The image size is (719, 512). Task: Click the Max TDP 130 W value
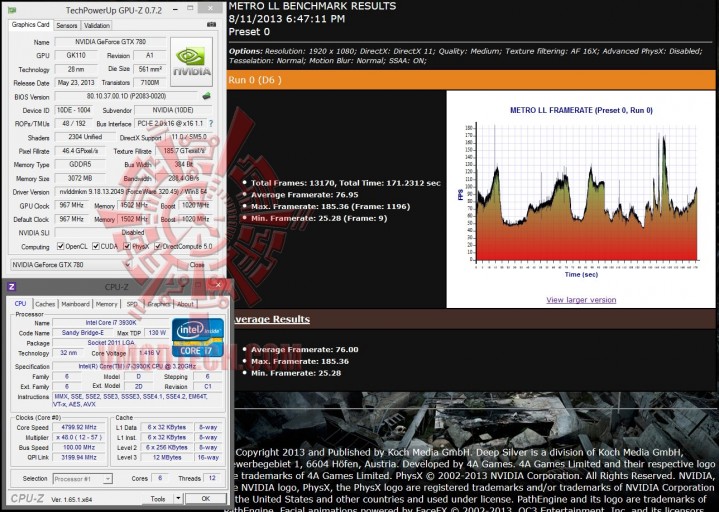click(157, 333)
